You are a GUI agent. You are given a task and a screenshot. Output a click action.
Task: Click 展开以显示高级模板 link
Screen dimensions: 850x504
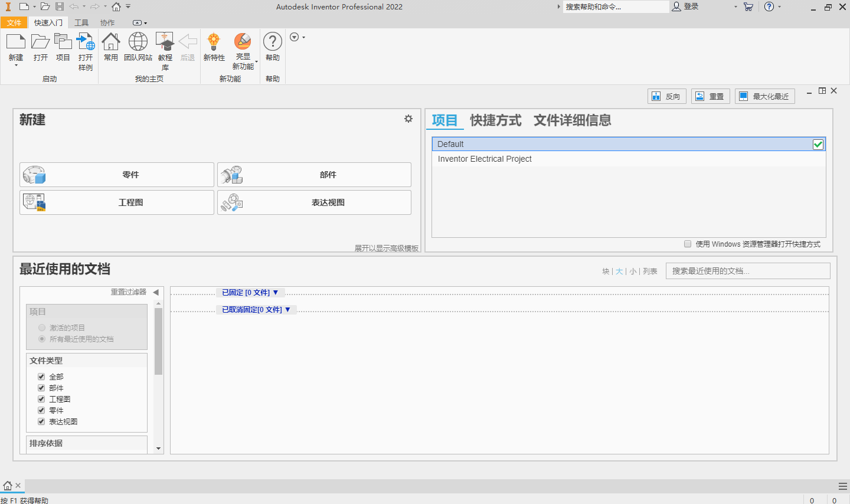coord(387,248)
